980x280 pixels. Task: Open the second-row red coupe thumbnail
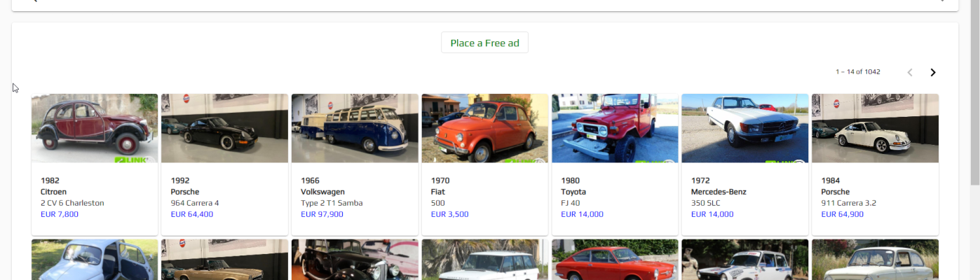615,260
